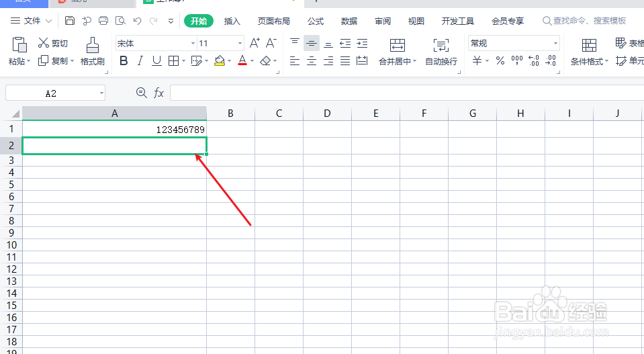Open the font name dropdown
This screenshot has height=354, width=644.
coord(193,43)
